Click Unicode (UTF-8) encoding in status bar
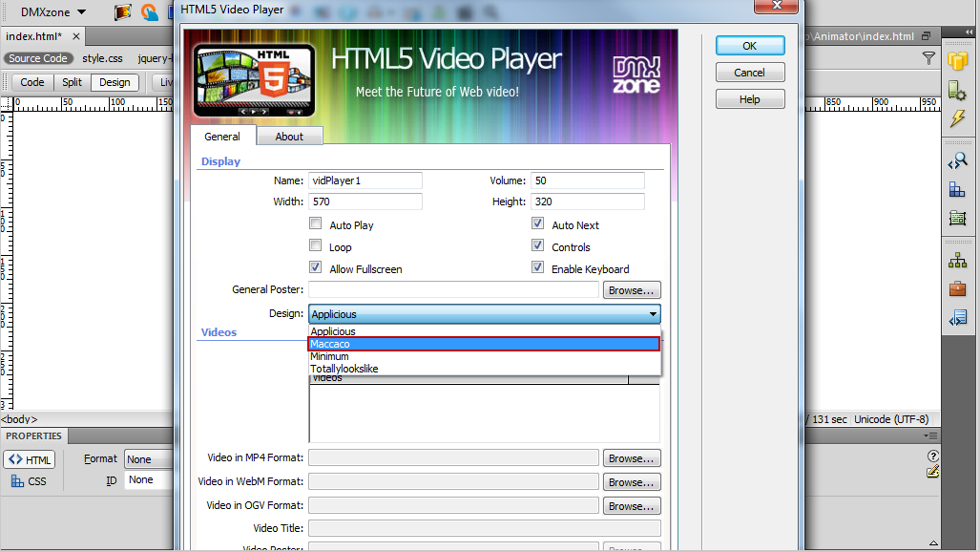The image size is (980, 552). coord(891,419)
